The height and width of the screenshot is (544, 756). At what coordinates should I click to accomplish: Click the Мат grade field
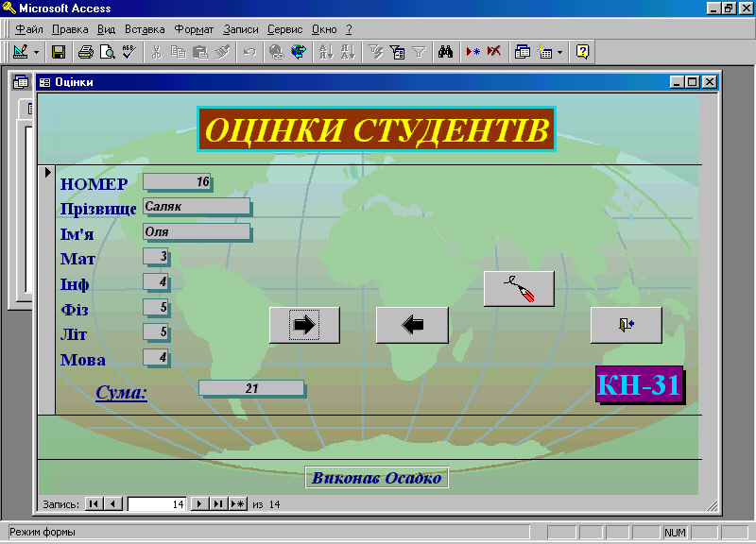click(156, 256)
